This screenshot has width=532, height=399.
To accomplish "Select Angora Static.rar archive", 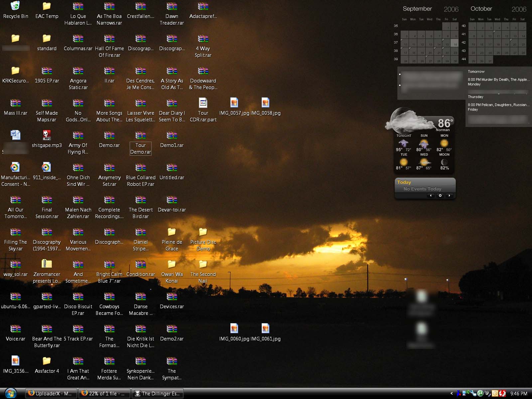I will tap(78, 78).
